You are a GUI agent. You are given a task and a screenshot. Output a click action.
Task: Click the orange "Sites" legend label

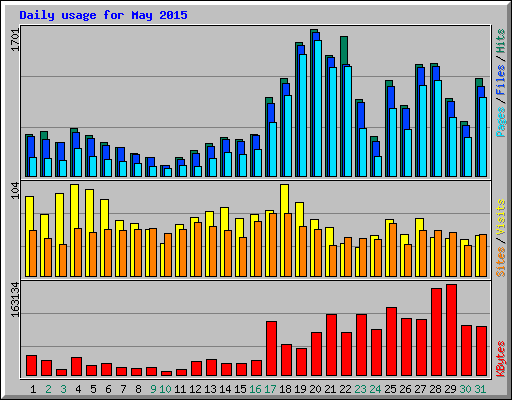pos(501,262)
